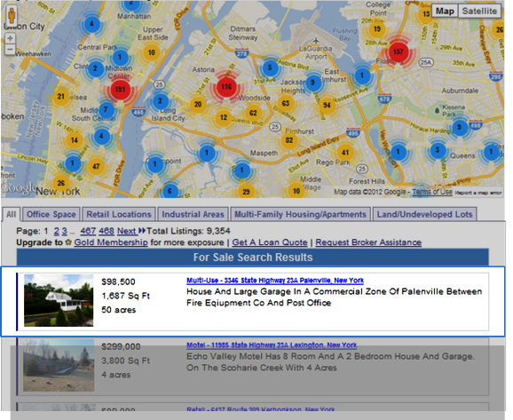513x420 pixels.
Task: Click the yellow 14 cluster marker
Action: (x=75, y=140)
